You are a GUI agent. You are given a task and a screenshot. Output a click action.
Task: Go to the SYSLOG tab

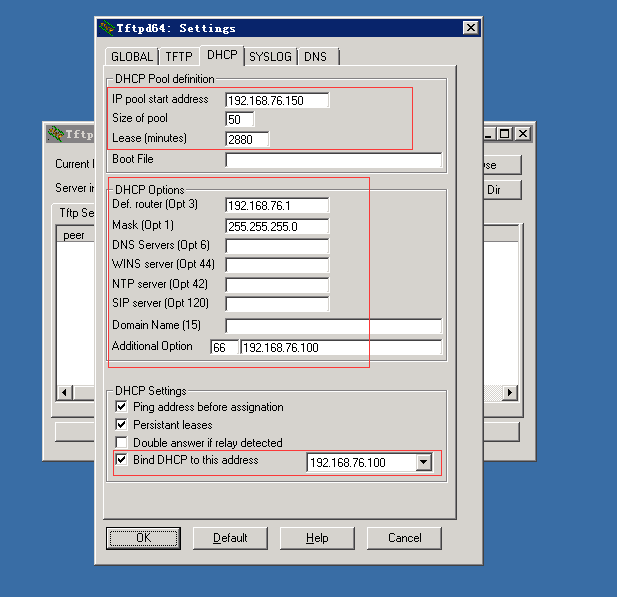[270, 57]
